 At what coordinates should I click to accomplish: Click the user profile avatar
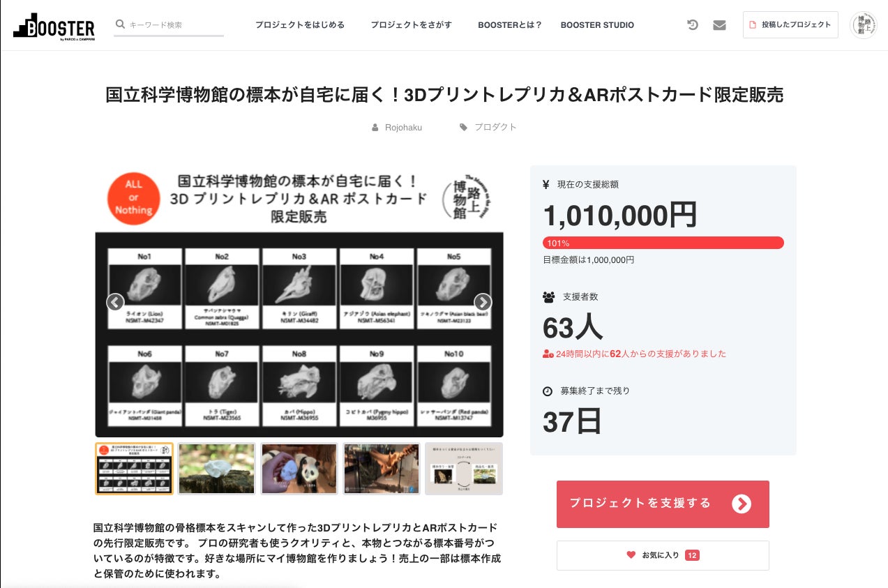pos(864,25)
